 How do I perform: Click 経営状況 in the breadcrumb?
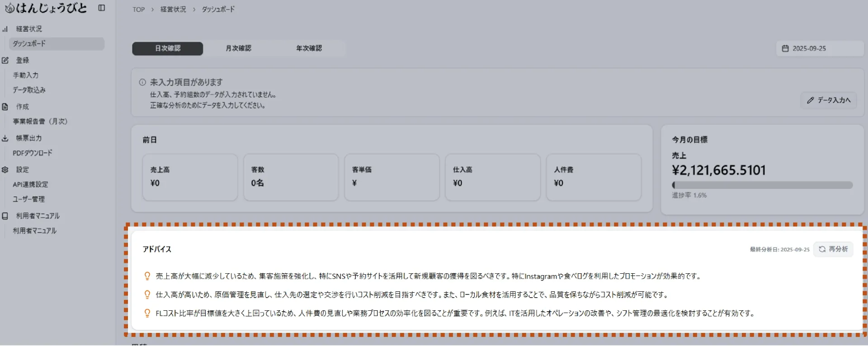point(173,9)
